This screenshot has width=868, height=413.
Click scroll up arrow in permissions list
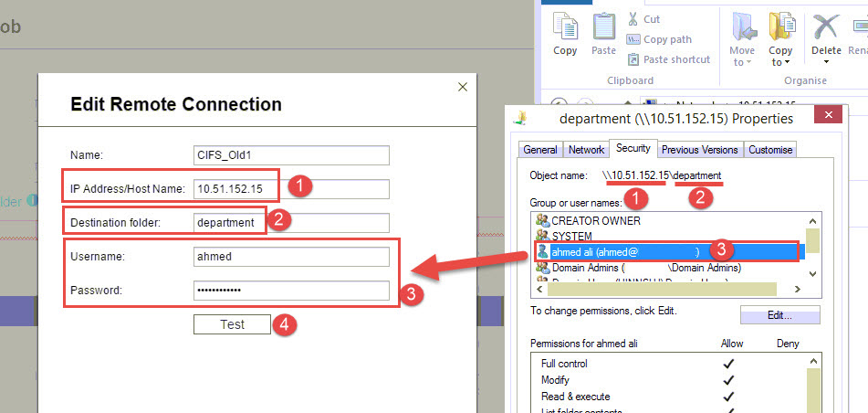tap(812, 361)
